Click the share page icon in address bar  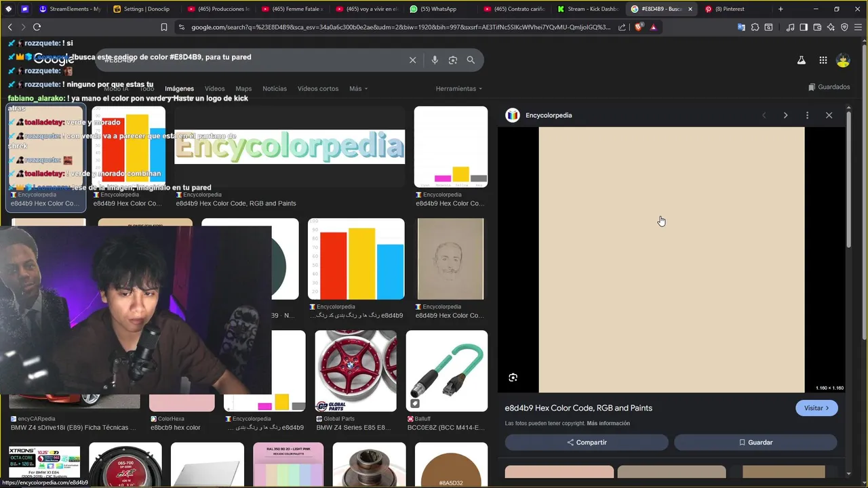click(x=623, y=27)
